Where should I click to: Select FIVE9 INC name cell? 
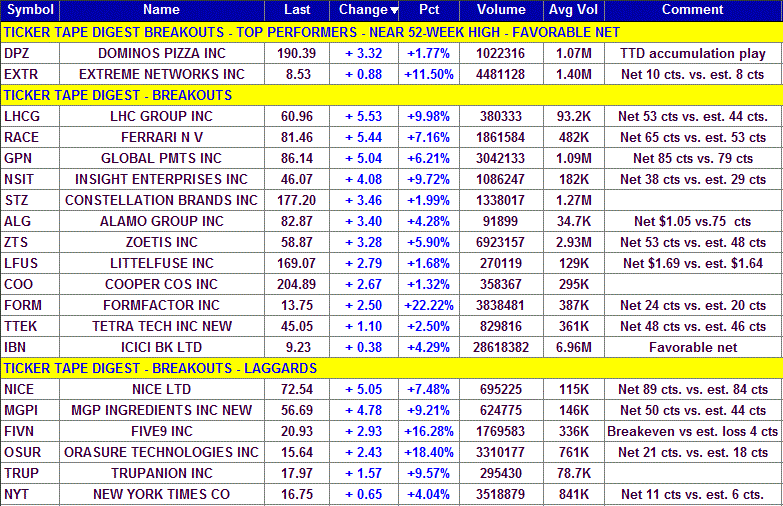coord(162,431)
